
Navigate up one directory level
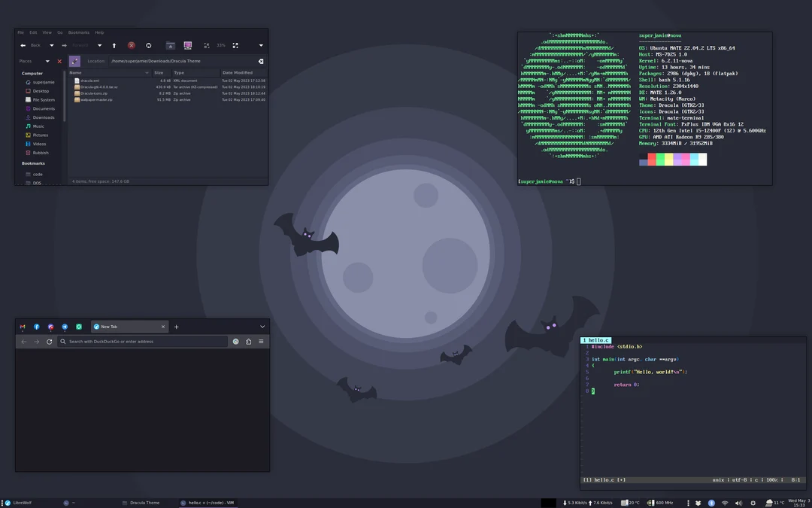coord(114,45)
